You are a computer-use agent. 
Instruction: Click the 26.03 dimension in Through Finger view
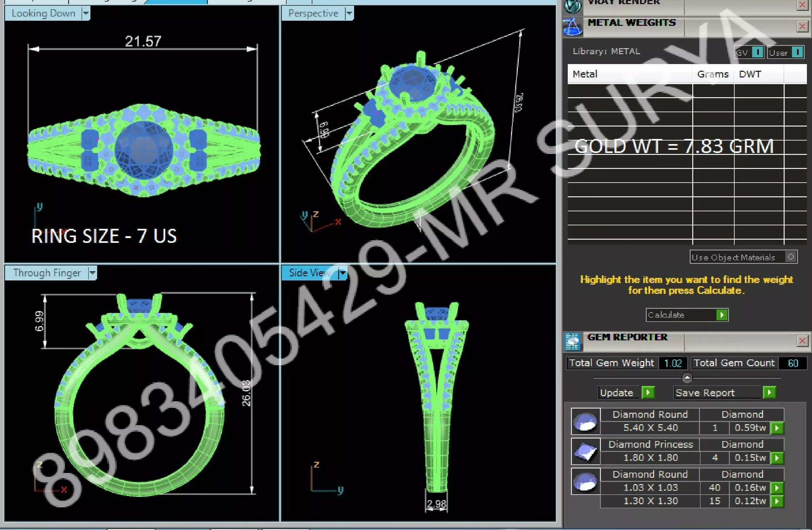click(246, 393)
